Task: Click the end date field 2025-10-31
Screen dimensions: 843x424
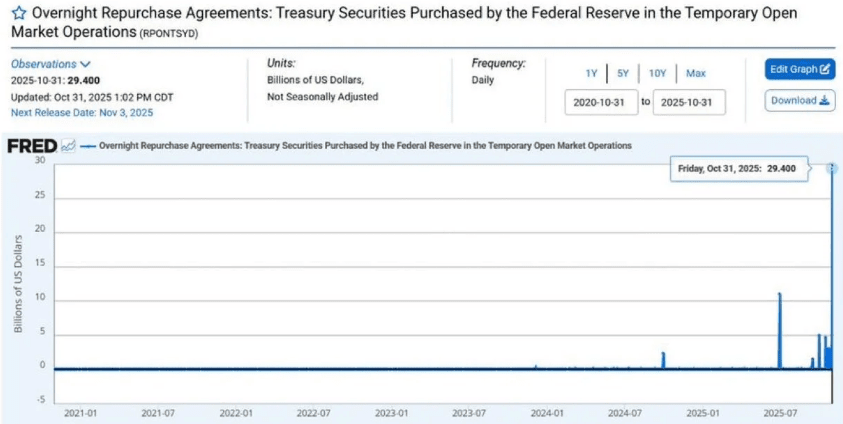Action: click(x=689, y=102)
